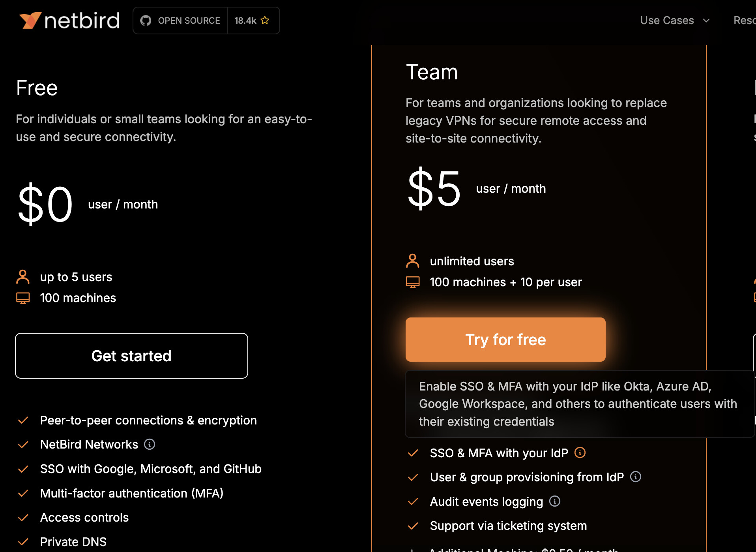Image resolution: width=756 pixels, height=552 pixels.
Task: Click the Get started button
Action: click(131, 356)
